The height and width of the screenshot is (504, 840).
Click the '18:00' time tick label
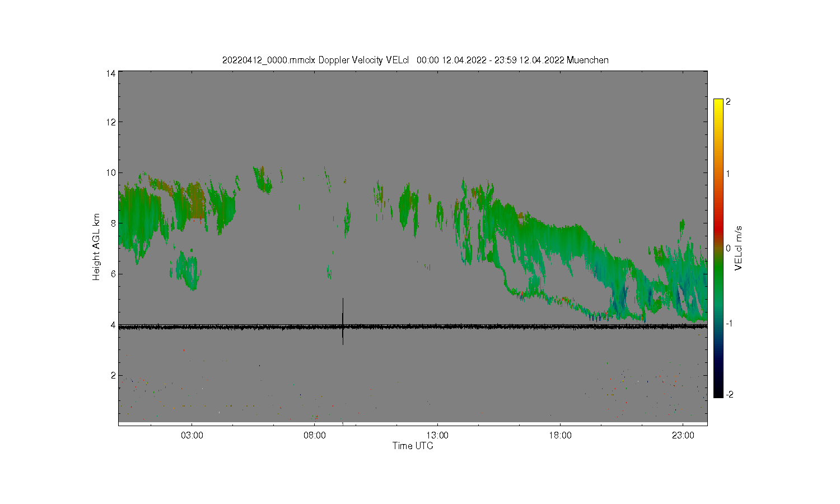click(x=560, y=435)
